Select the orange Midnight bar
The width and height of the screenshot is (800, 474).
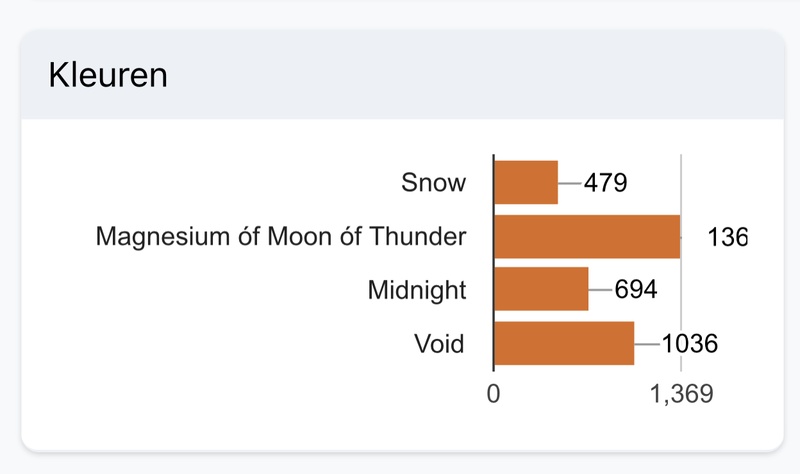coord(541,290)
